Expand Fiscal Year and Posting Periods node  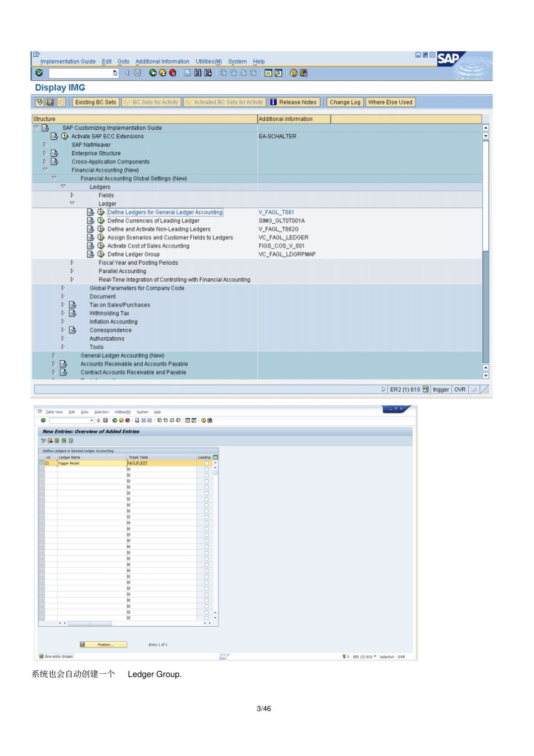tap(72, 262)
